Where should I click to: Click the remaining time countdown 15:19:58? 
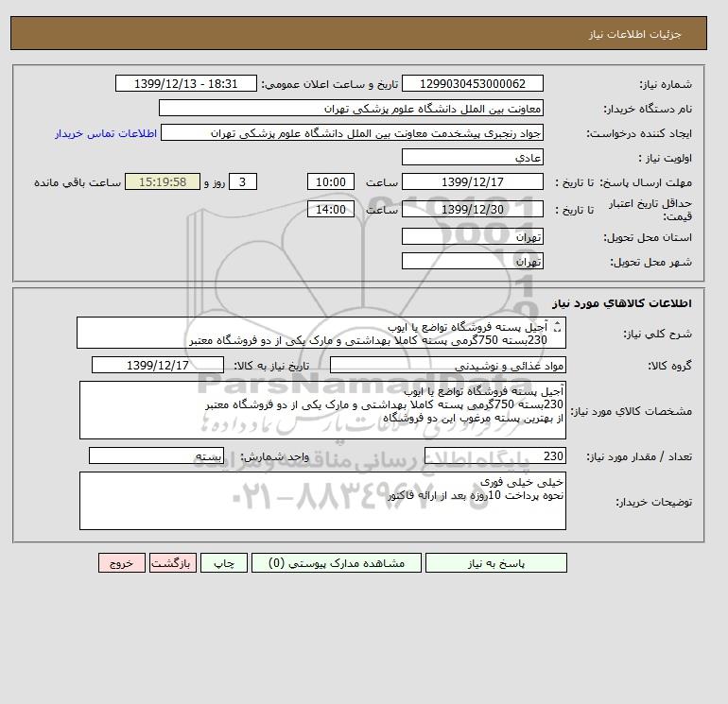163,182
